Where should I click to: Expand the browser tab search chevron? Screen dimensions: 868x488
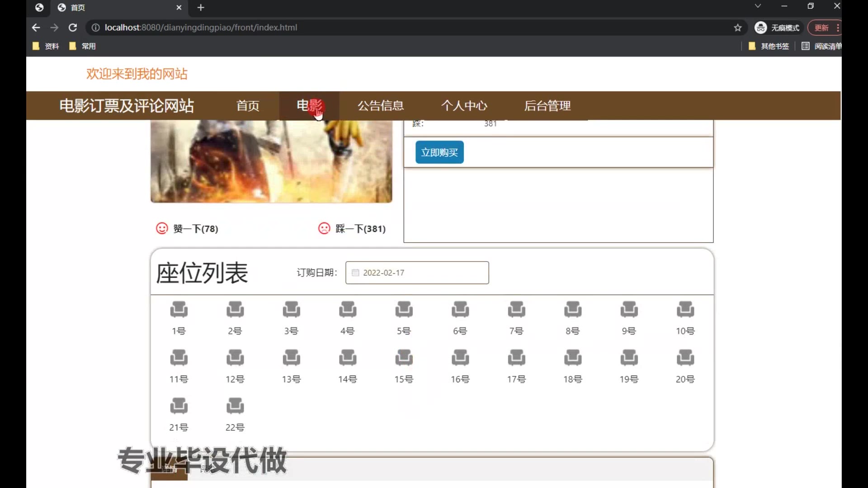(758, 6)
